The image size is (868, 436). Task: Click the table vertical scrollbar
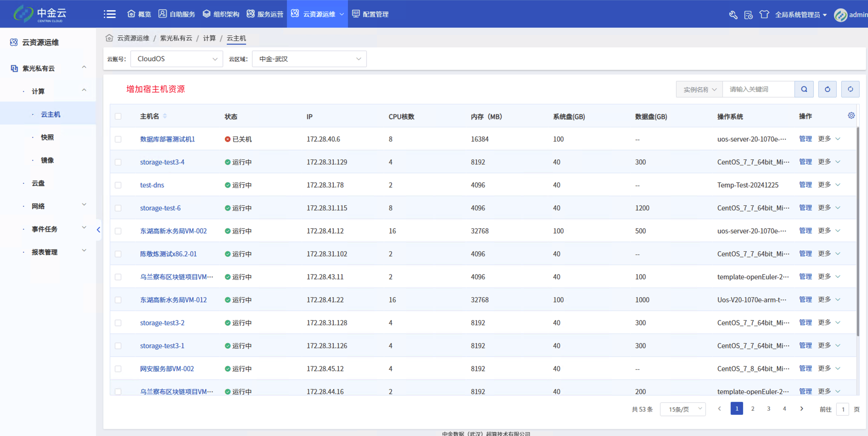pos(857,231)
